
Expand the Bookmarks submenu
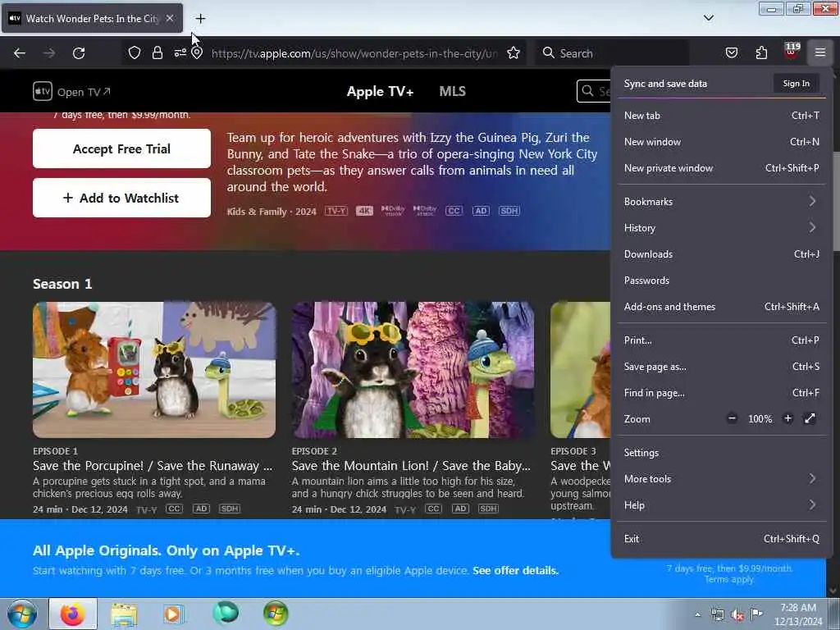point(722,202)
